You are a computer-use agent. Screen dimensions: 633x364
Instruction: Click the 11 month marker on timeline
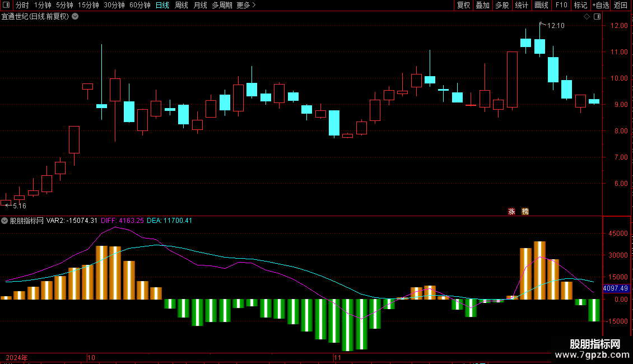pyautogui.click(x=337, y=358)
